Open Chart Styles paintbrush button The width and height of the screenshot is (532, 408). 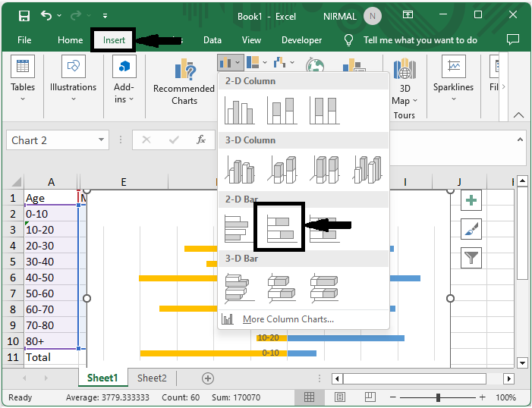471,229
